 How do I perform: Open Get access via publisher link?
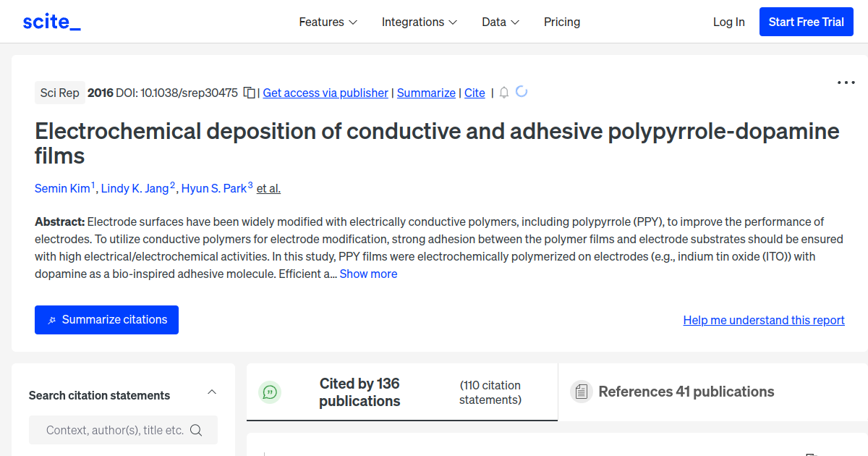(325, 93)
